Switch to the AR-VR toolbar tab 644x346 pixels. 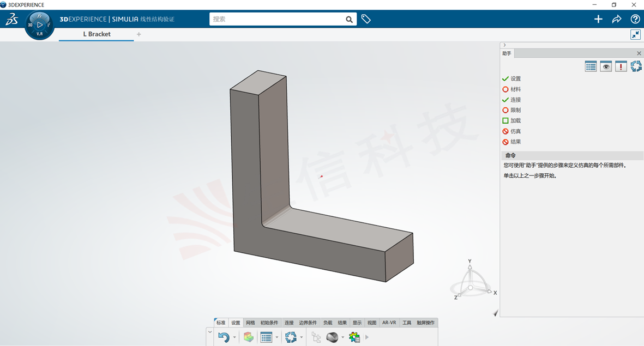pyautogui.click(x=389, y=323)
